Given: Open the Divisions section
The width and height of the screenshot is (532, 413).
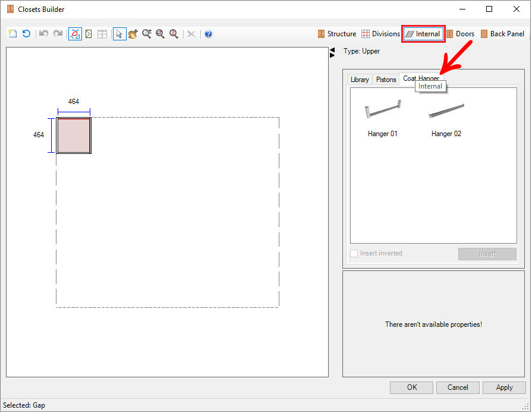Looking at the screenshot, I should pos(380,34).
